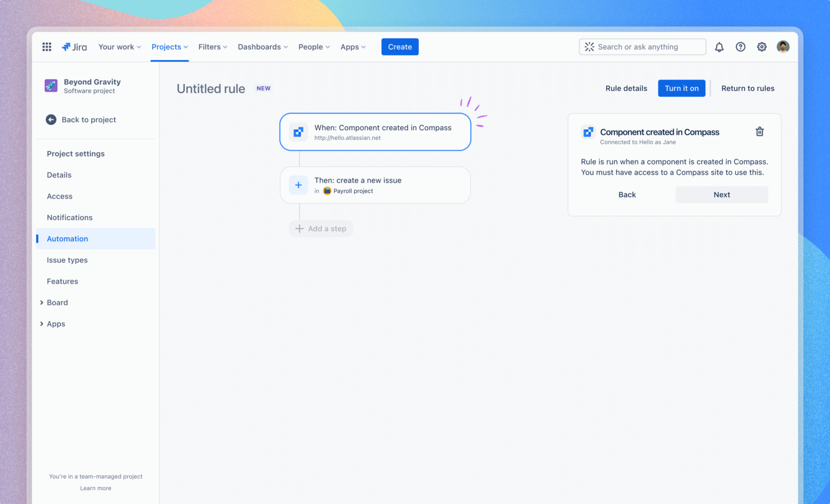Screen dimensions: 830x504
Task: Open the Projects dropdown
Action: click(x=169, y=47)
